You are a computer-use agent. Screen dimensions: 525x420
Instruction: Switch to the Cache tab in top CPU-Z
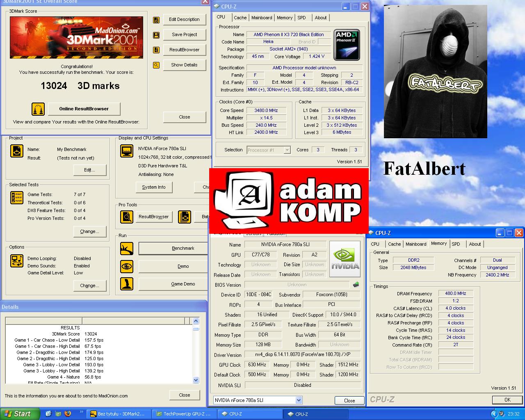tap(240, 18)
